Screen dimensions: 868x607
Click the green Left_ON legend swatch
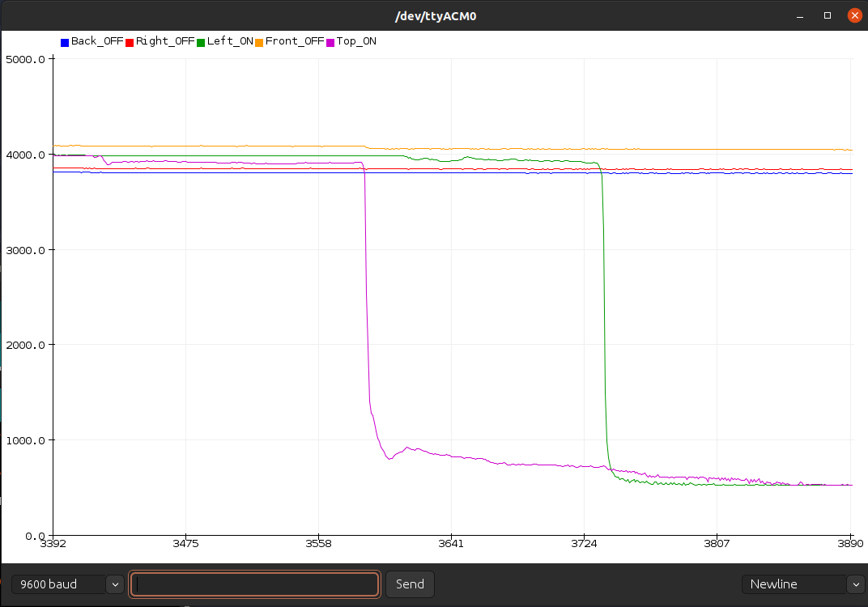(201, 43)
